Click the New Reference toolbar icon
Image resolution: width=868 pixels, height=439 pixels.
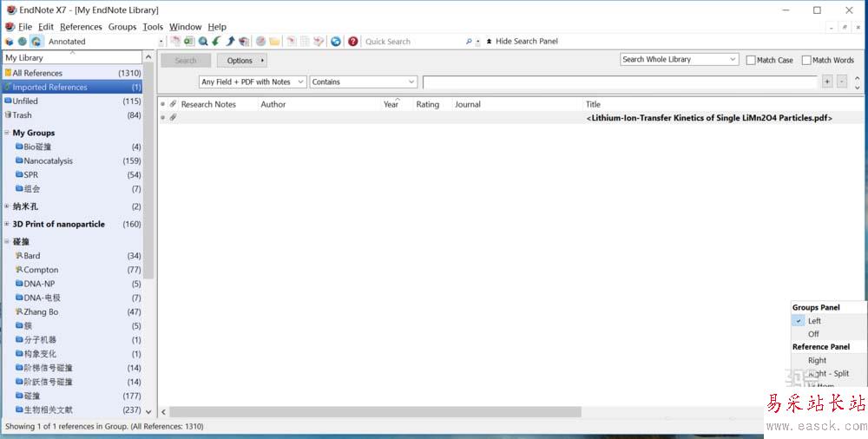coord(189,42)
